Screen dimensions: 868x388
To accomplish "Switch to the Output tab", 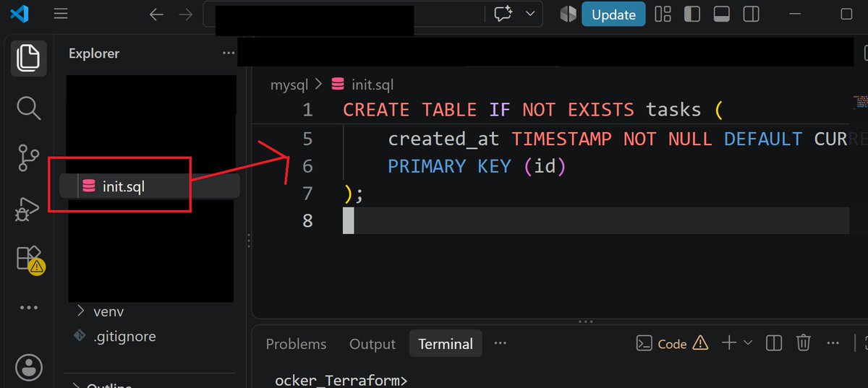I will coord(373,344).
